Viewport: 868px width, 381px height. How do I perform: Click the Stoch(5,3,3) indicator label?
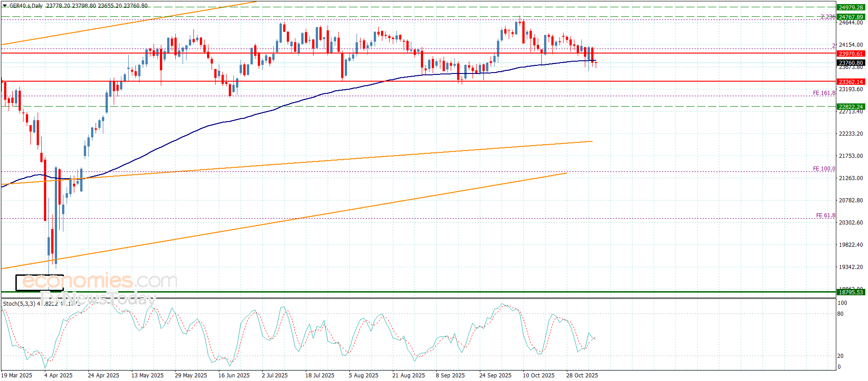click(x=19, y=303)
